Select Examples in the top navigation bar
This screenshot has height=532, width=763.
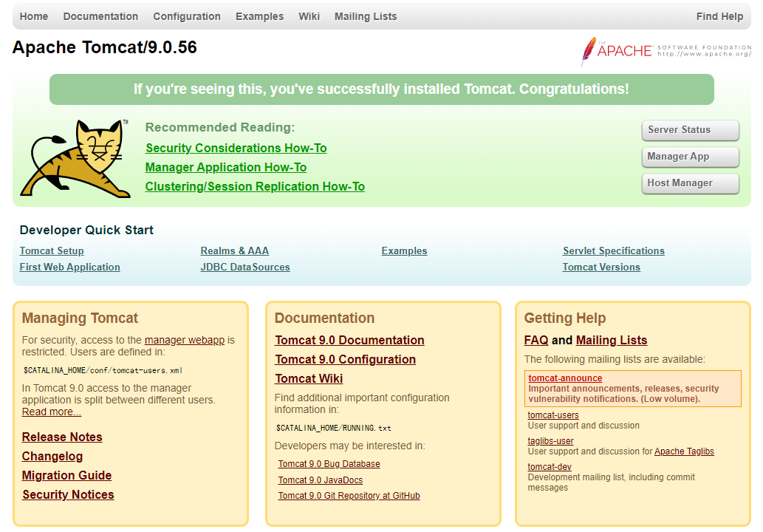259,16
